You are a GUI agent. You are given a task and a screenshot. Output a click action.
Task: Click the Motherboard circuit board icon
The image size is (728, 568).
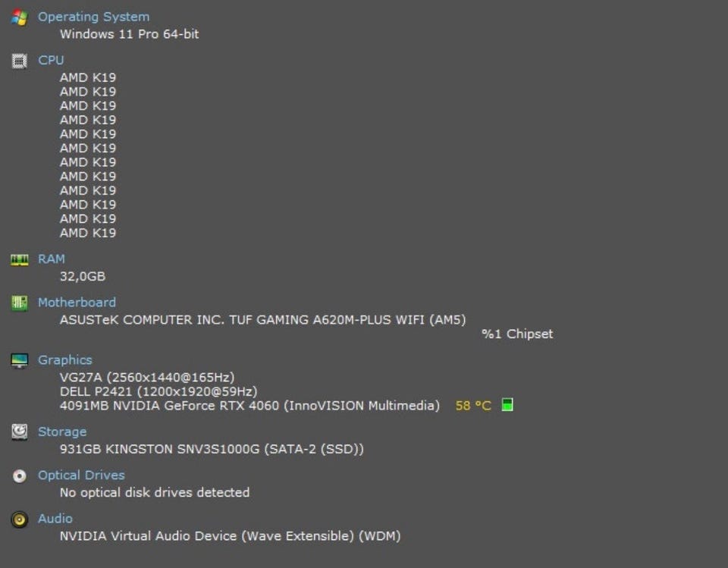[20, 303]
